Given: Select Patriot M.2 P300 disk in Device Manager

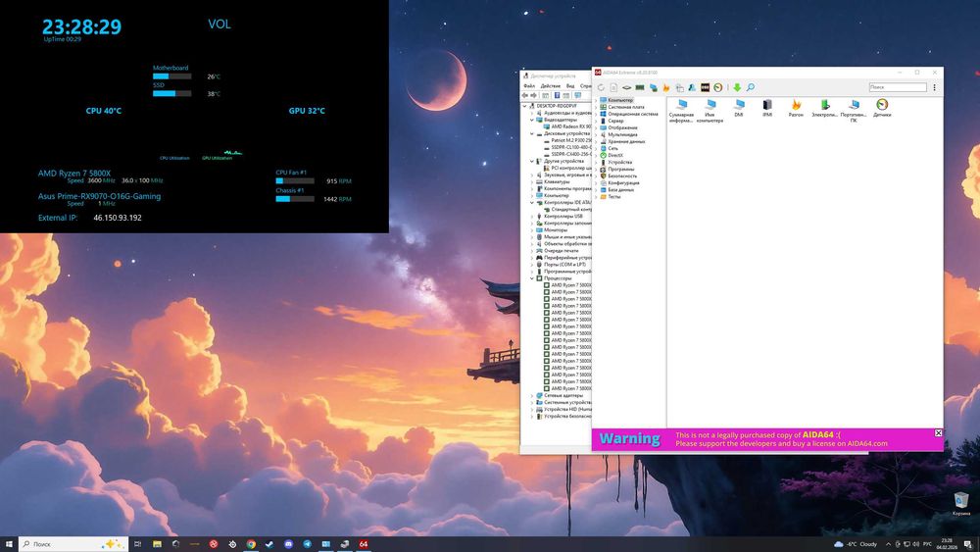Looking at the screenshot, I should pyautogui.click(x=570, y=140).
